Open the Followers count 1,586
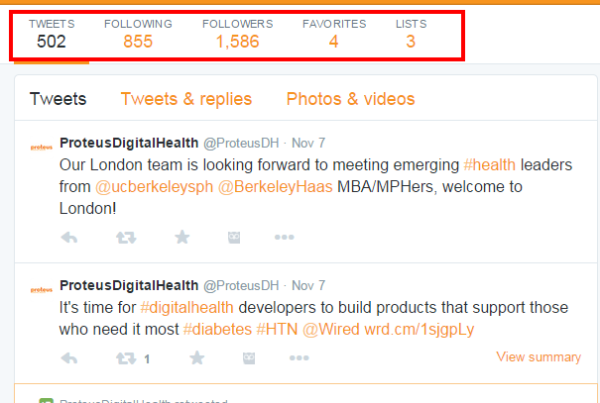The height and width of the screenshot is (403, 600). coord(238,34)
